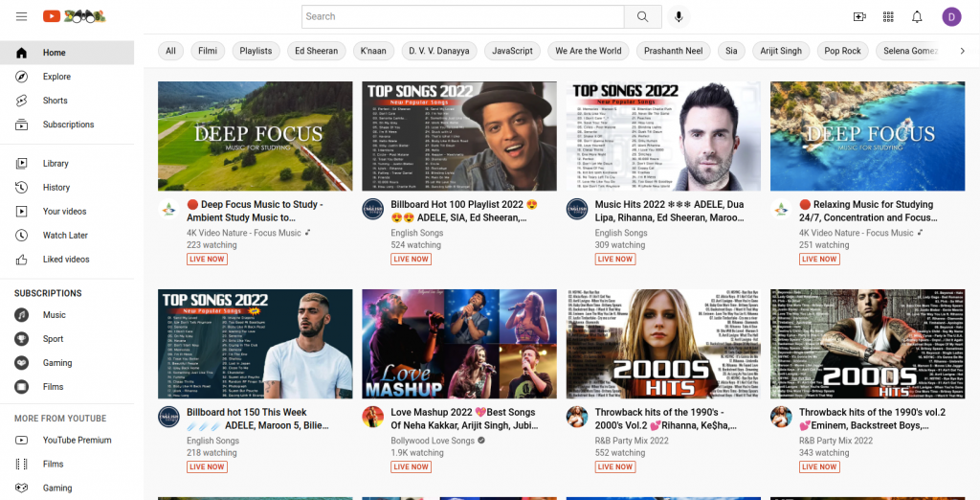This screenshot has height=500, width=980.
Task: Go to Shorts in the sidebar
Action: (x=55, y=101)
